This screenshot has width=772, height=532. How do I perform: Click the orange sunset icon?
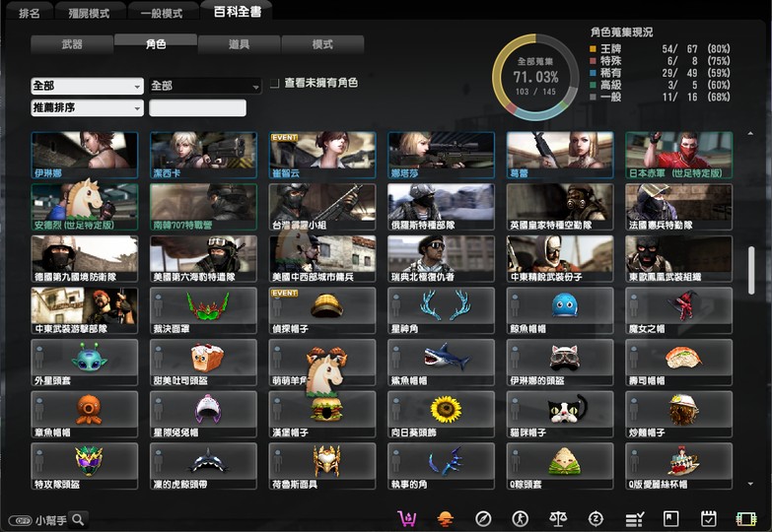(445, 518)
